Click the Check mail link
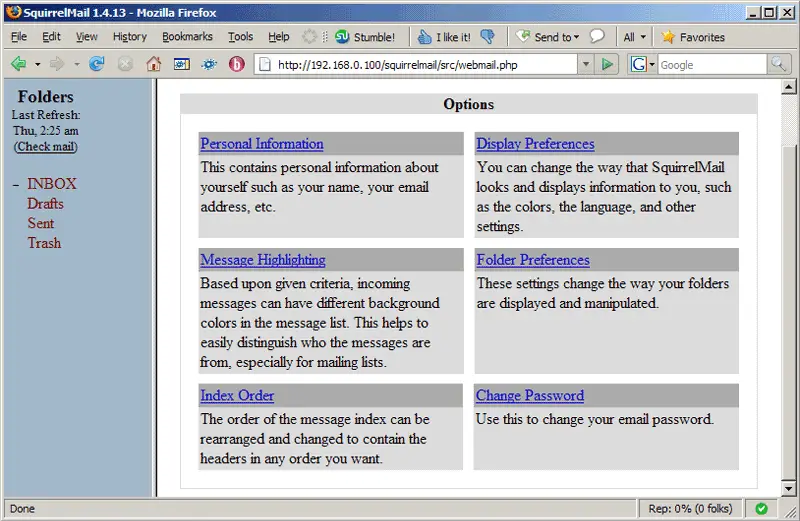Image resolution: width=800 pixels, height=521 pixels. click(x=46, y=146)
